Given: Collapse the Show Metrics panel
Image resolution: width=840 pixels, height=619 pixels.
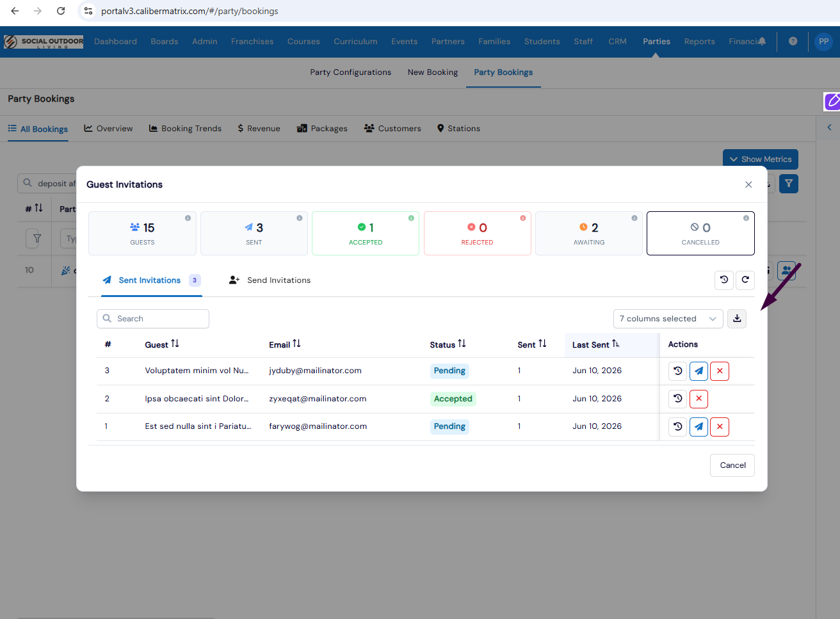Looking at the screenshot, I should click(x=761, y=159).
